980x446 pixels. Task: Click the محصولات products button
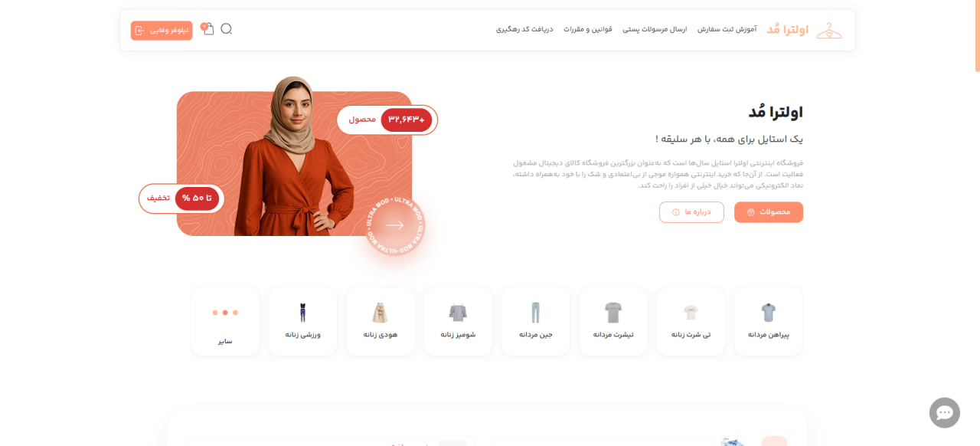769,212
